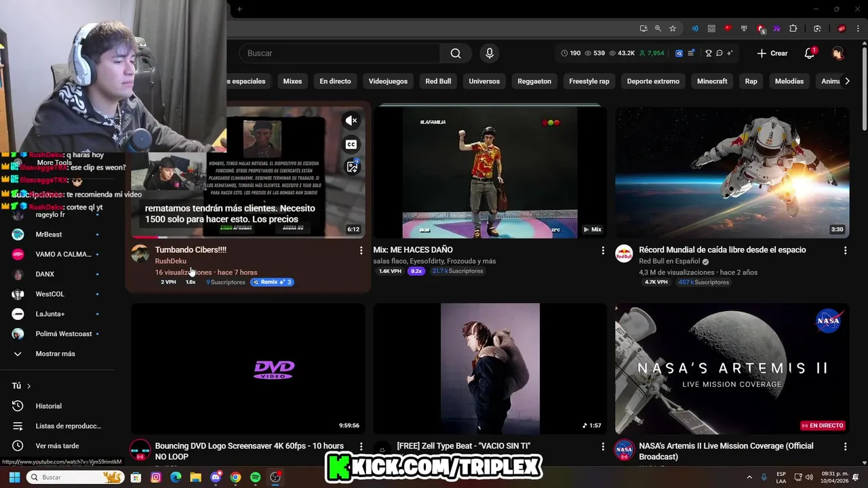Click the install app icon in address bar
Image resolution: width=868 pixels, height=488 pixels.
(x=643, y=28)
